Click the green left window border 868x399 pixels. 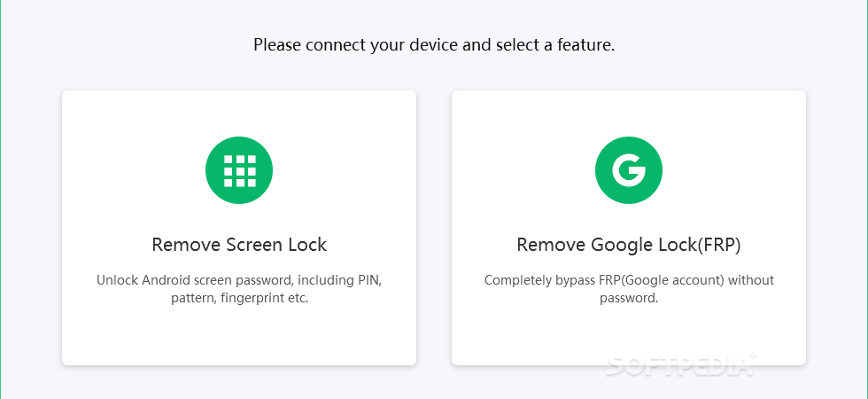[1, 199]
